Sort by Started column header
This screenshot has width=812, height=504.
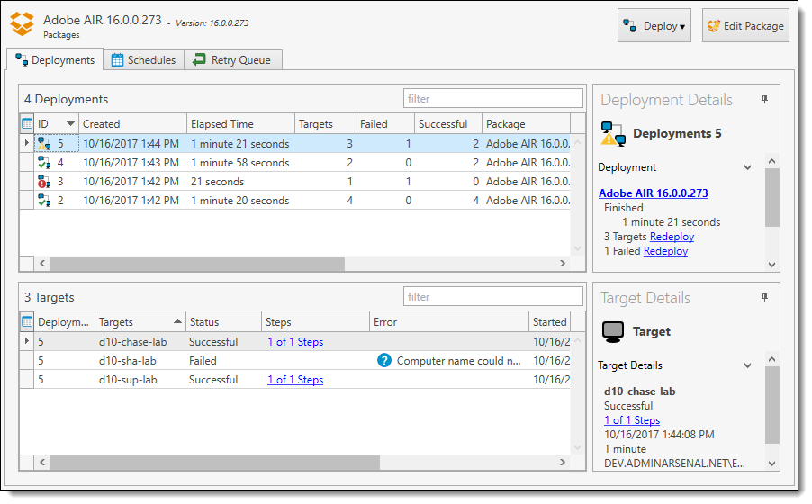click(549, 321)
